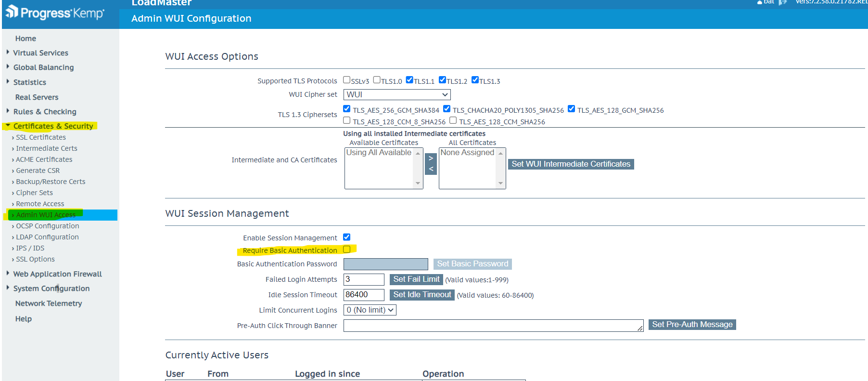The height and width of the screenshot is (381, 868).
Task: Open the Network Telemetry page
Action: point(49,303)
